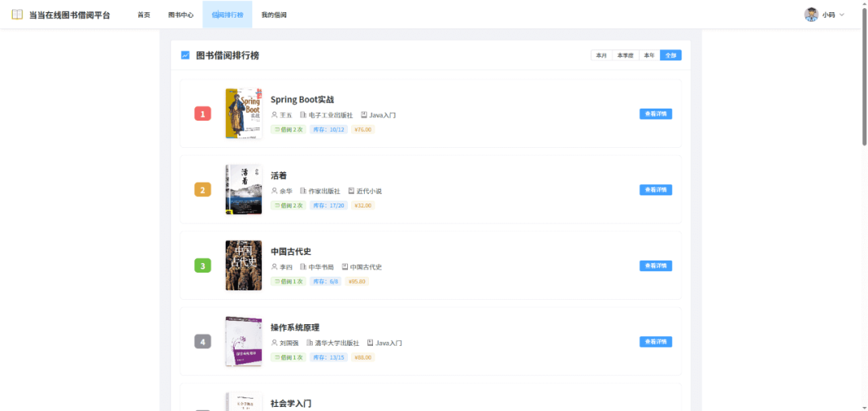This screenshot has height=411, width=868.
Task: Click the ¥88.00 price tag
Action: click(363, 357)
